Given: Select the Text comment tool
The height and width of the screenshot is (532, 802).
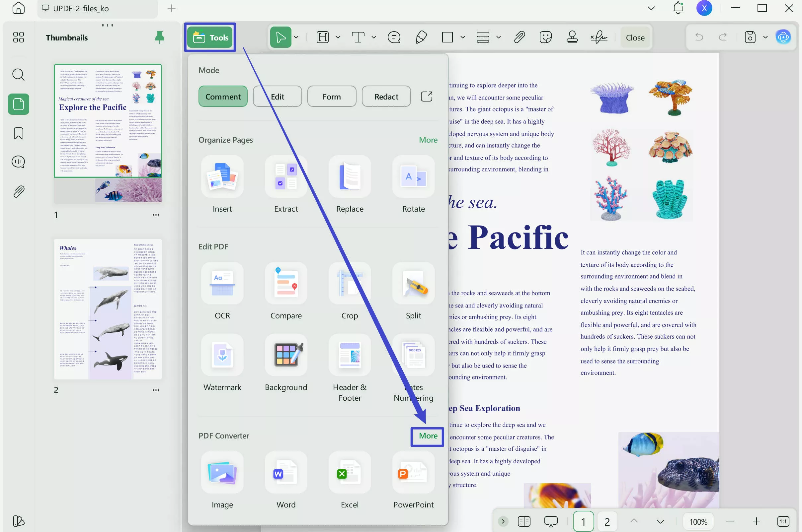Looking at the screenshot, I should pyautogui.click(x=358, y=37).
